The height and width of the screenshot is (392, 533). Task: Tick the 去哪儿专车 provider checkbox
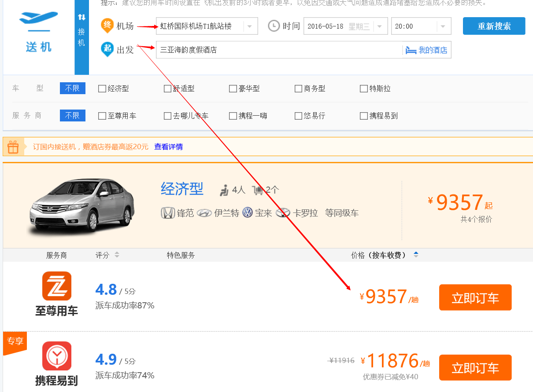tap(167, 116)
